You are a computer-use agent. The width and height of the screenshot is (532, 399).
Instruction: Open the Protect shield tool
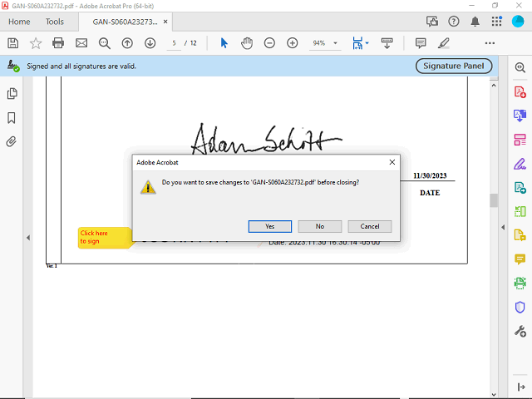point(520,307)
